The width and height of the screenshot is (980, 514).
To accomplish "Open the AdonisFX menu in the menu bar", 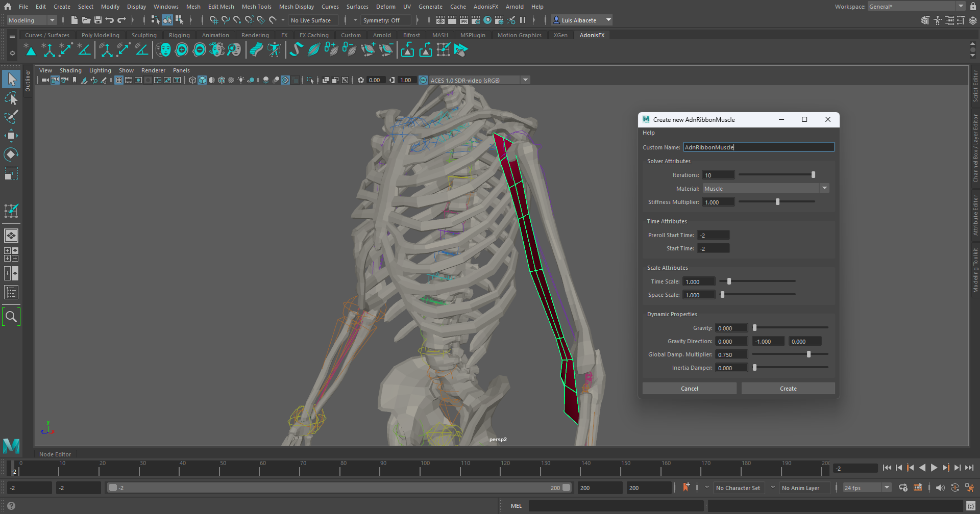I will [485, 7].
